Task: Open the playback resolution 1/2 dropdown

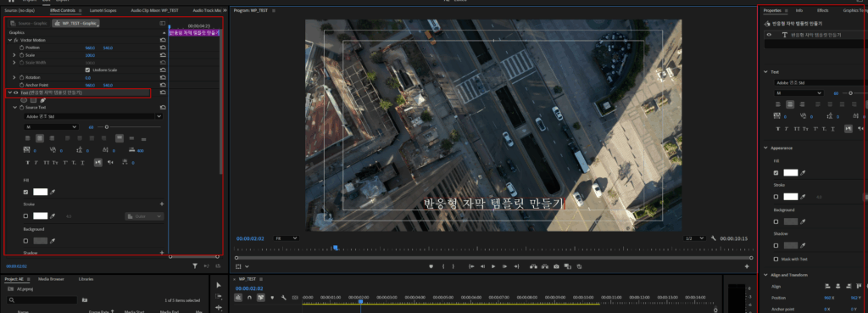Action: click(x=695, y=238)
